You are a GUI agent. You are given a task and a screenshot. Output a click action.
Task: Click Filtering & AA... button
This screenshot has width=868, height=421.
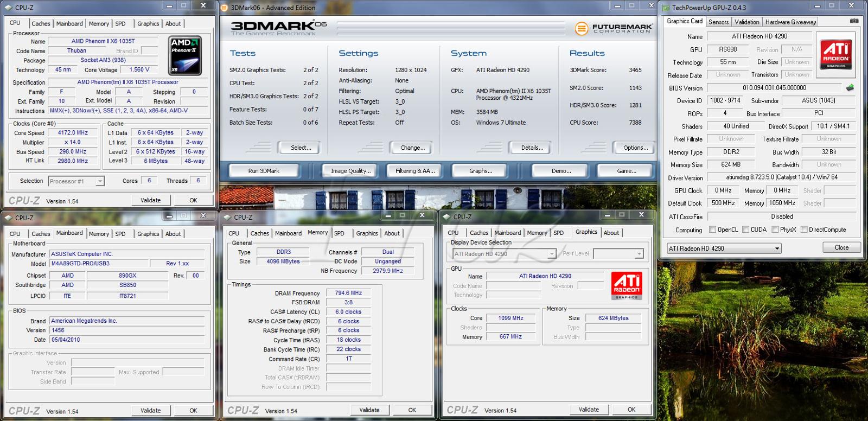(415, 171)
